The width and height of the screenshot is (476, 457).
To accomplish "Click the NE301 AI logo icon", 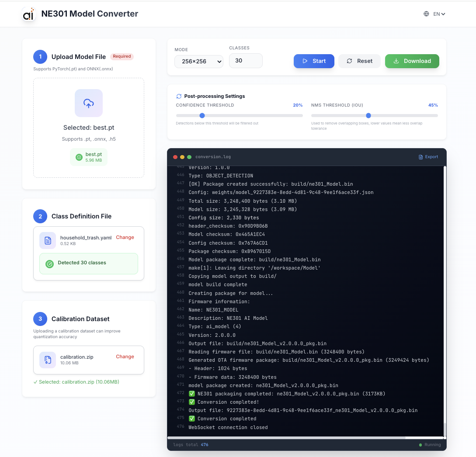I will click(x=28, y=14).
